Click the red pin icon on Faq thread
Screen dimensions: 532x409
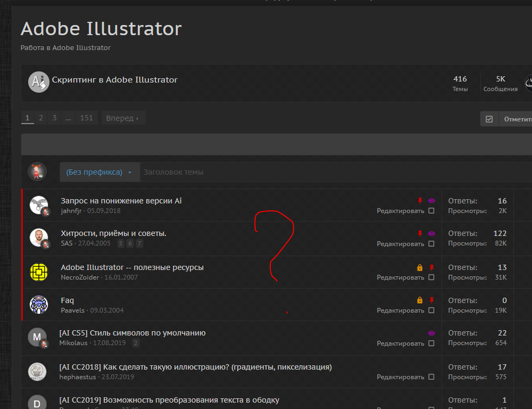(431, 300)
